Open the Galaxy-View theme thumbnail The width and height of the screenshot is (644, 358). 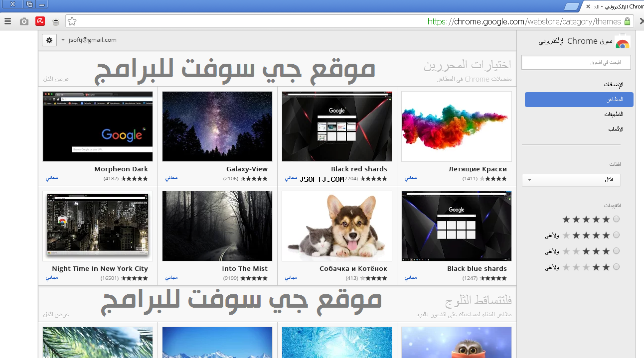(x=217, y=126)
